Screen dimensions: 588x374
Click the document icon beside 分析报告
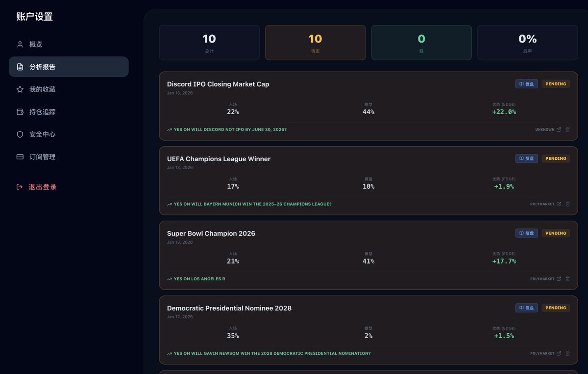point(20,67)
